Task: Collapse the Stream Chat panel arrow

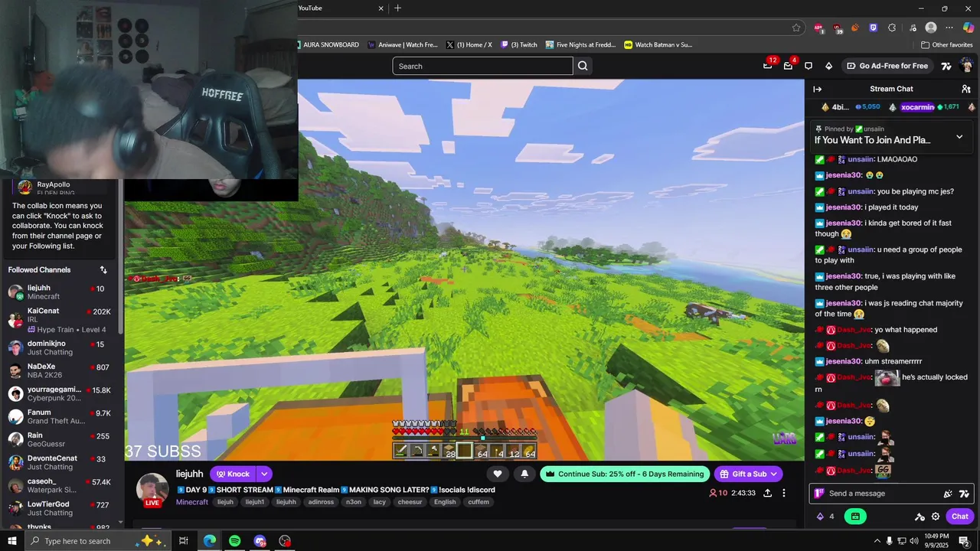Action: pyautogui.click(x=817, y=89)
